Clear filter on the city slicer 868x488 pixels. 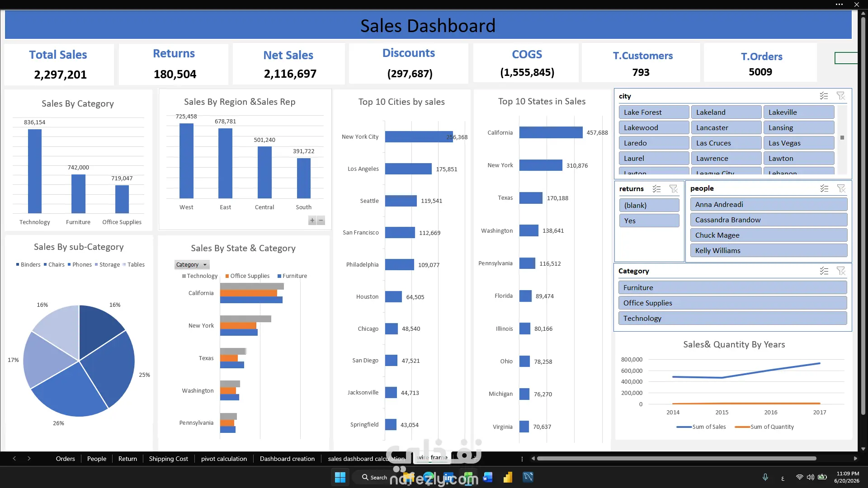click(x=841, y=96)
